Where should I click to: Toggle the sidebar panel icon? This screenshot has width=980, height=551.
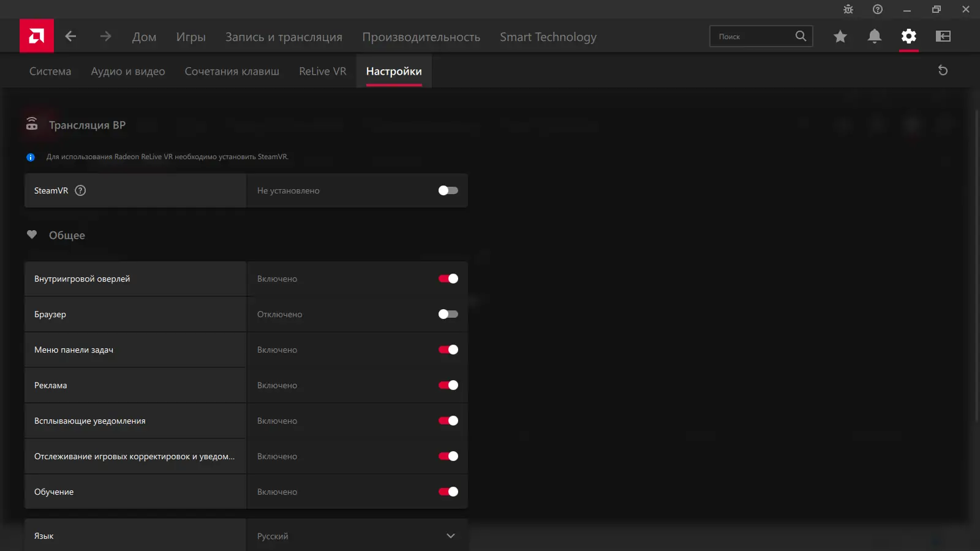click(x=943, y=36)
